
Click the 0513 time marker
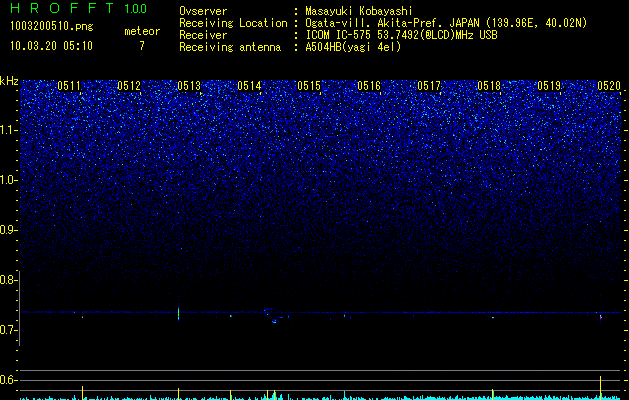[189, 85]
